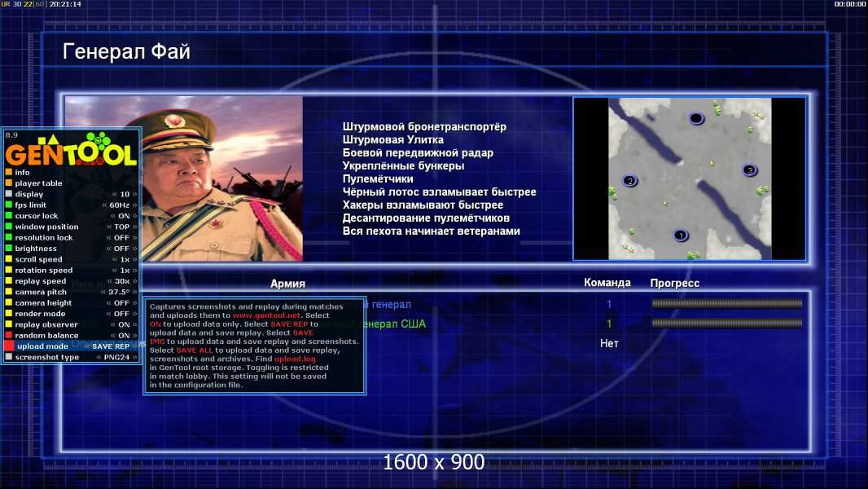The width and height of the screenshot is (868, 489).
Task: Click the yellow square beside camera pitch
Action: tap(8, 292)
